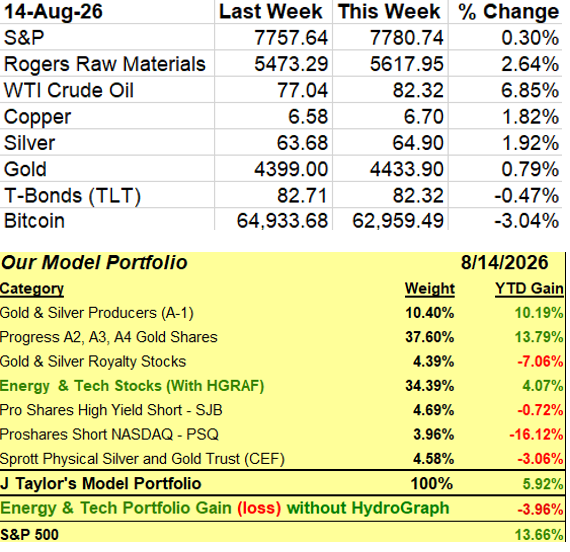Select the underlined Category heading

click(x=32, y=289)
